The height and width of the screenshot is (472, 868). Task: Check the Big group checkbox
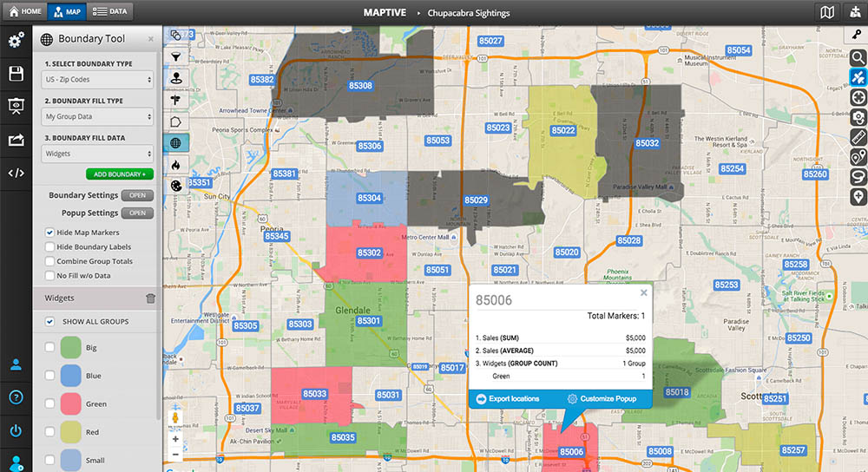pos(49,348)
